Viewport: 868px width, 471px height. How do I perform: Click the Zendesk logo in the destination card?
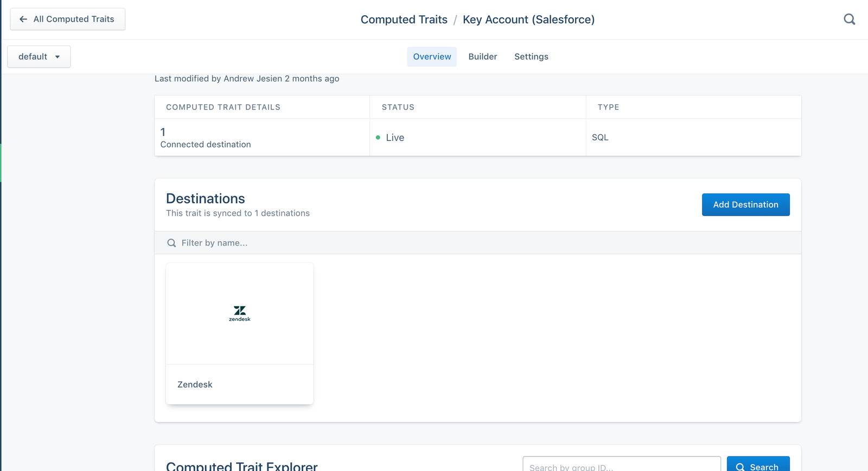pos(239,313)
